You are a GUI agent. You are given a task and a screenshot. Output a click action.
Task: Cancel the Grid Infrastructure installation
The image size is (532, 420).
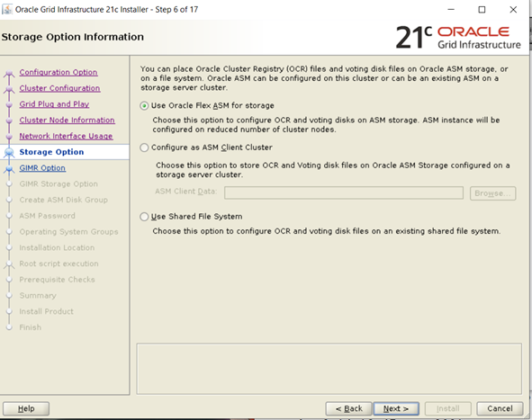(x=500, y=409)
